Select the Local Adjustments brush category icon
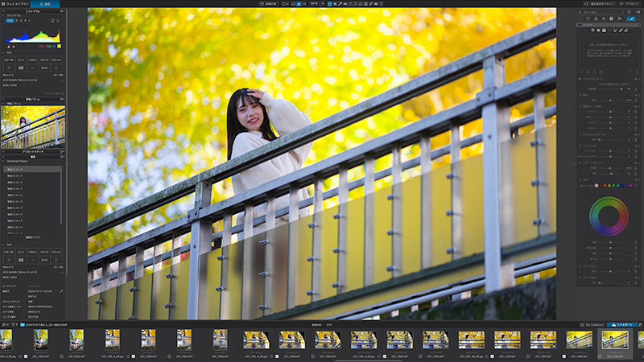The height and width of the screenshot is (362, 644). pyautogui.click(x=631, y=19)
